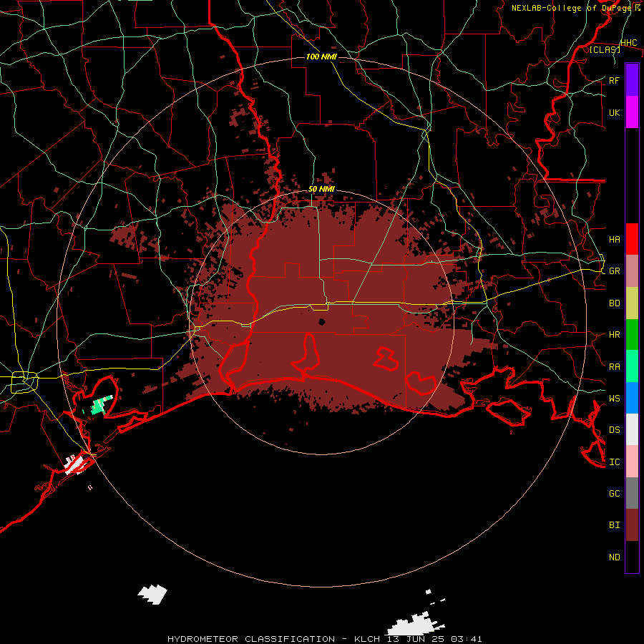The image size is (644, 644).
Task: Click the "HA" legend label
Action: pos(614,239)
